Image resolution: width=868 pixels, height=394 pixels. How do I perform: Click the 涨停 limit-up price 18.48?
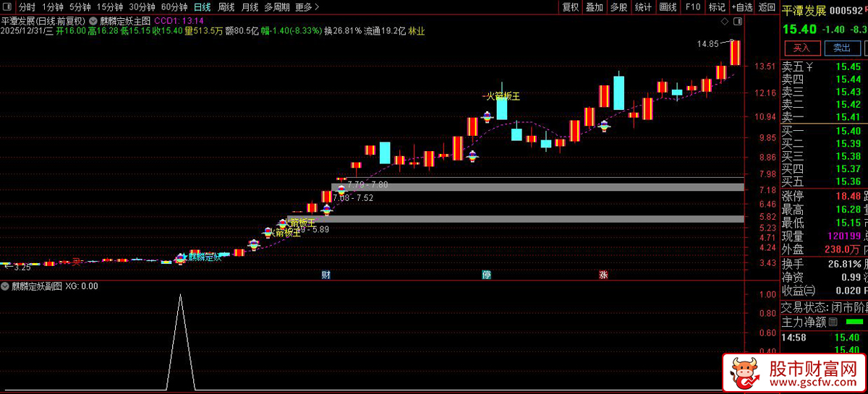tap(850, 196)
